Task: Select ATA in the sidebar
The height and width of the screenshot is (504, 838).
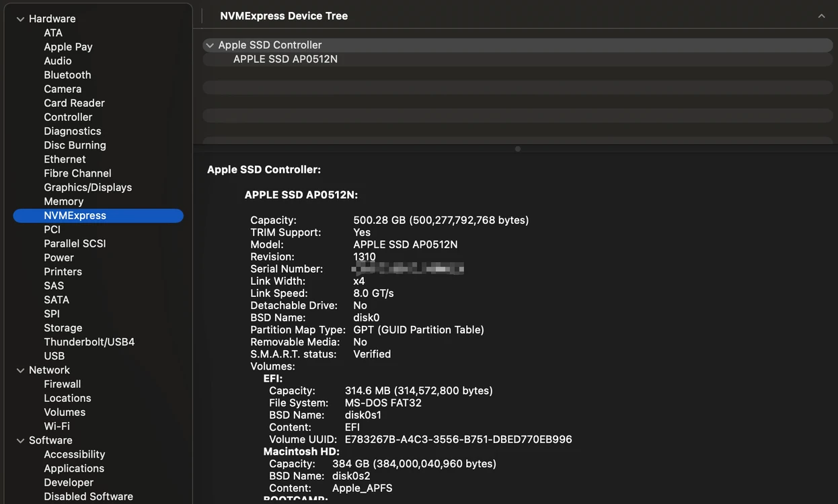Action: 53,33
